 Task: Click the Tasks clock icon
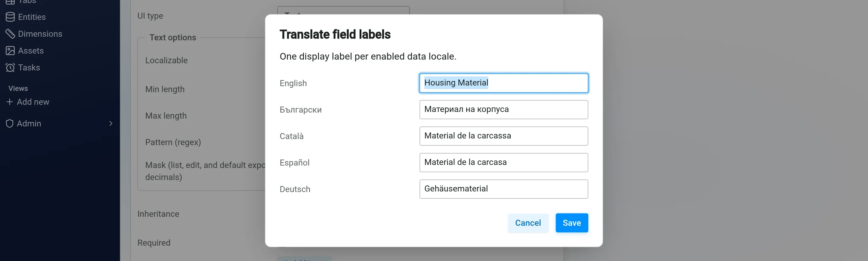(10, 67)
